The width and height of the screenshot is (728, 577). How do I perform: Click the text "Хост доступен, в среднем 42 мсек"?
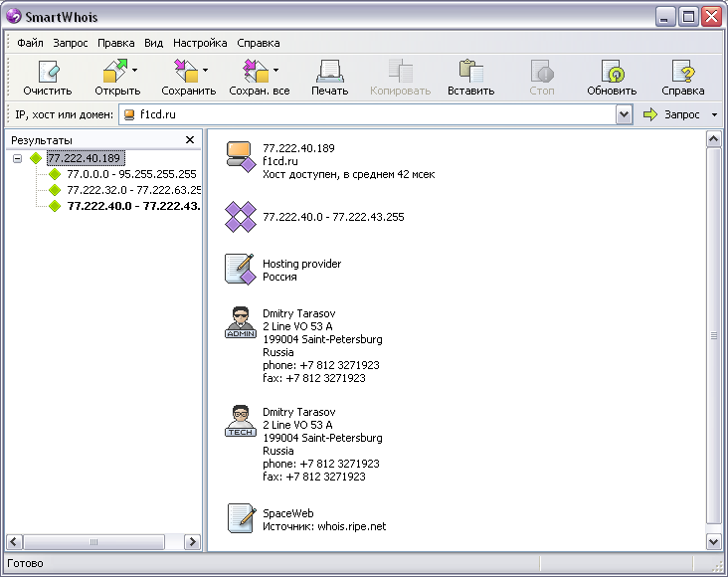[349, 175]
